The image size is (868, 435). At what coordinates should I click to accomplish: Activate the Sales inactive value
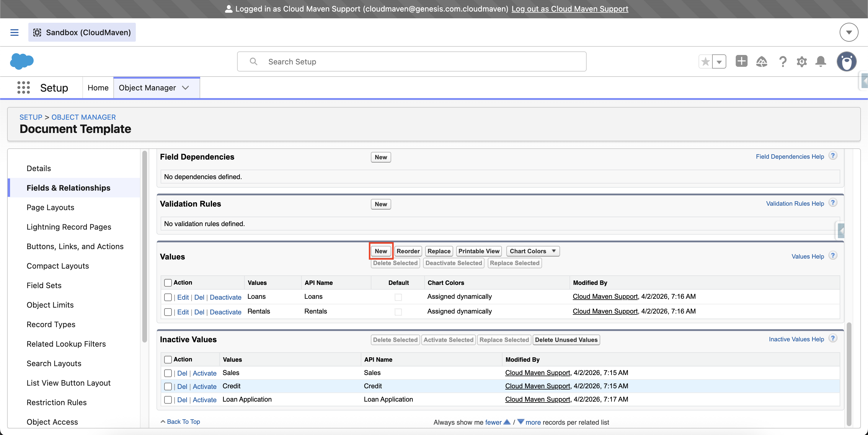tap(205, 373)
